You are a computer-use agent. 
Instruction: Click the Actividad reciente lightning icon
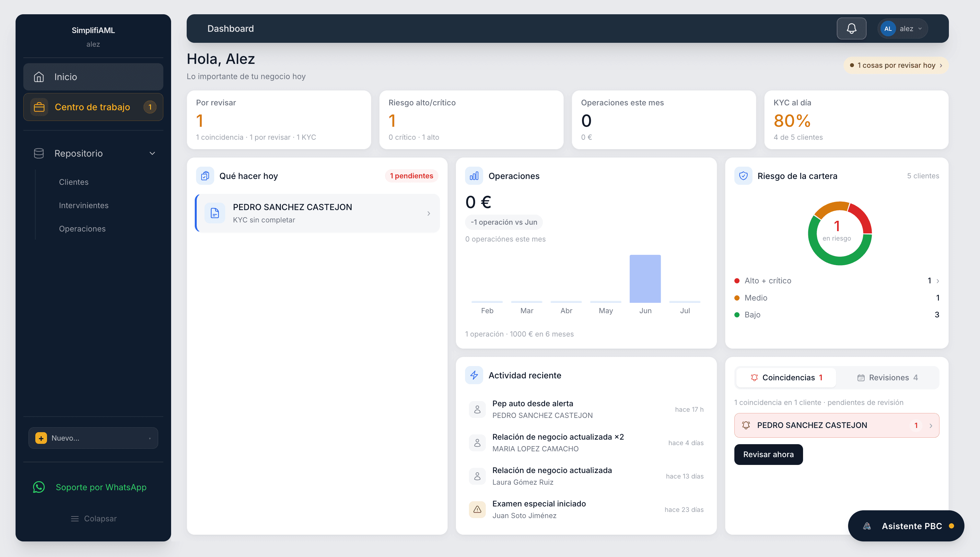pos(474,375)
